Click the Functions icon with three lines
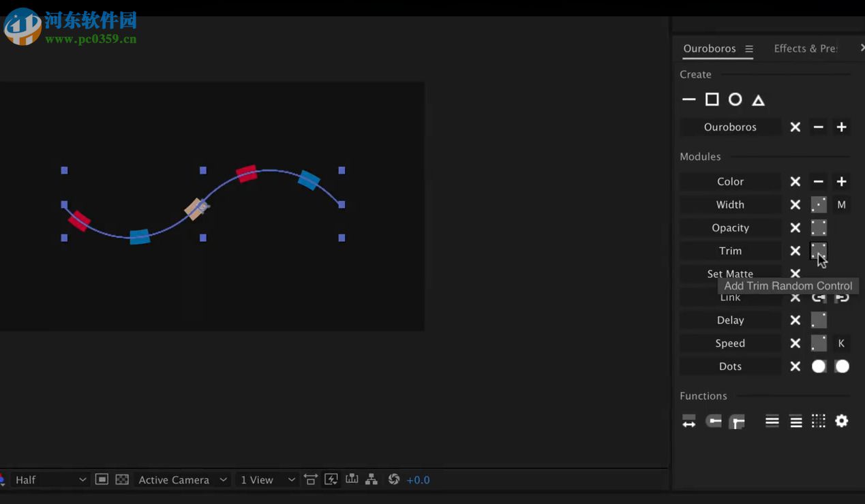Viewport: 865px width, 504px height. [x=772, y=421]
